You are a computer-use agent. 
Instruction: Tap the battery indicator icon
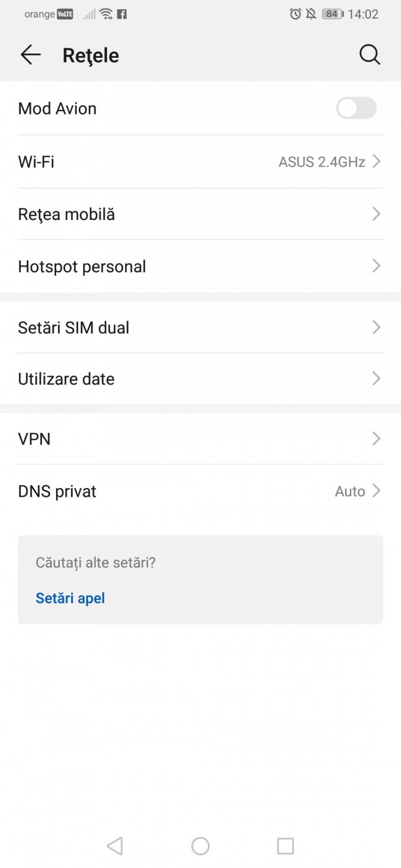[333, 14]
